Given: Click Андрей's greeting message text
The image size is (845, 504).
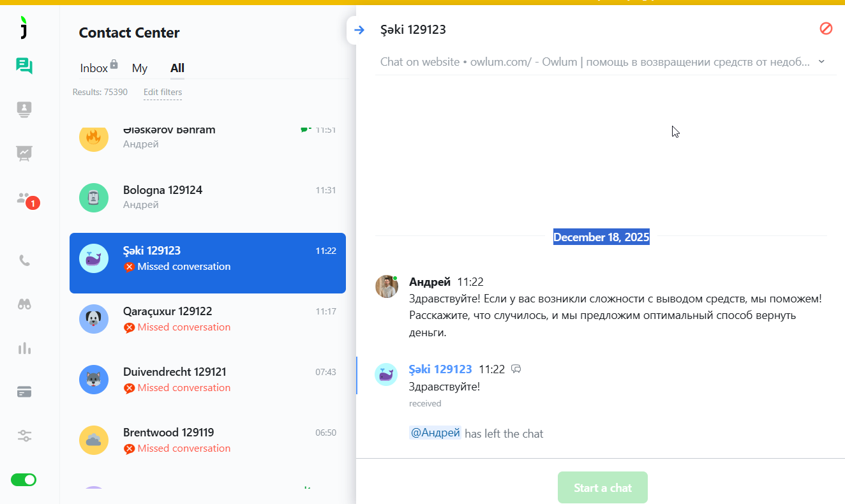Looking at the screenshot, I should (x=615, y=315).
